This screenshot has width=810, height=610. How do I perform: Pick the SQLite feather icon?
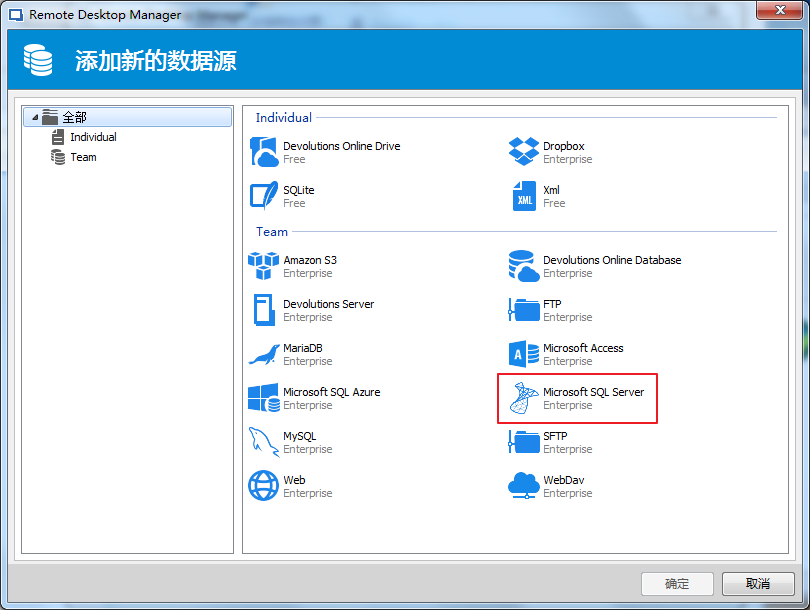pyautogui.click(x=264, y=196)
